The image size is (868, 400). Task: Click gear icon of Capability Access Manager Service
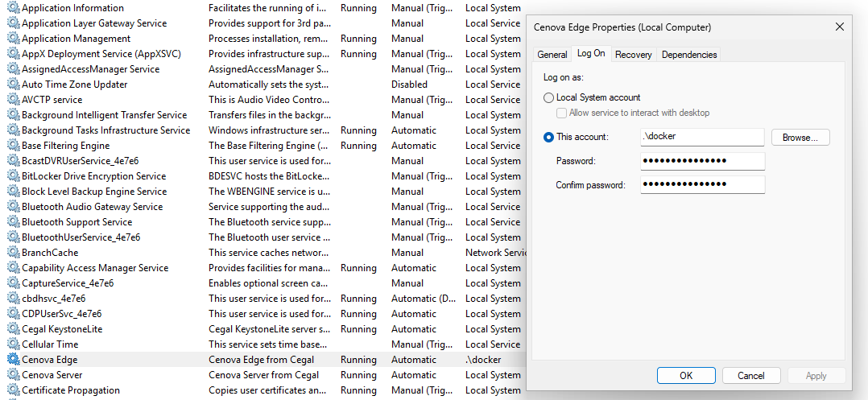(13, 268)
